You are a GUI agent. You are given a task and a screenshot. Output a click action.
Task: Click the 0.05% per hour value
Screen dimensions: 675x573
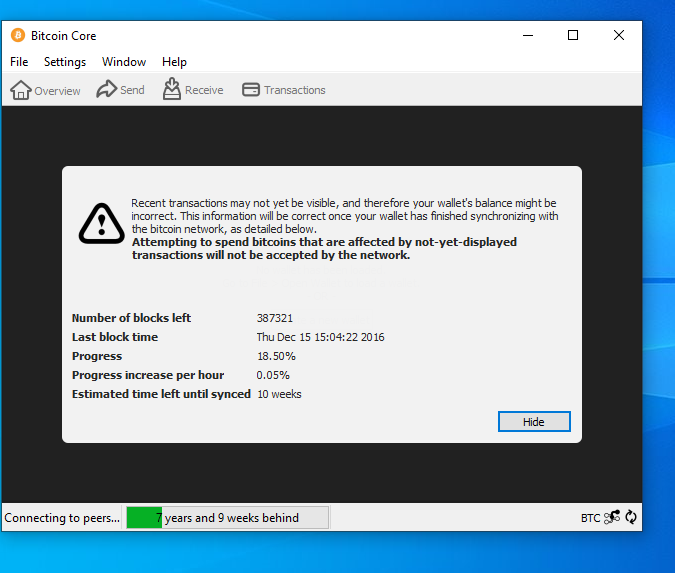[x=273, y=375]
